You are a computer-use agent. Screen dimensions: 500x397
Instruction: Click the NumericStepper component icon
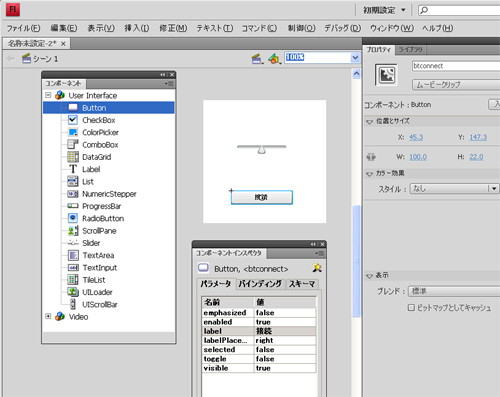pyautogui.click(x=73, y=194)
